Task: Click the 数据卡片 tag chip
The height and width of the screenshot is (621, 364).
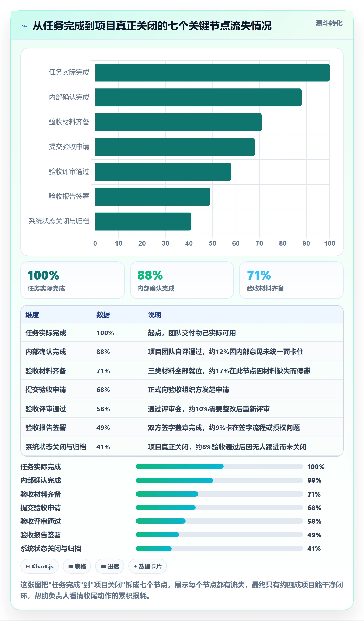Action: 148,566
